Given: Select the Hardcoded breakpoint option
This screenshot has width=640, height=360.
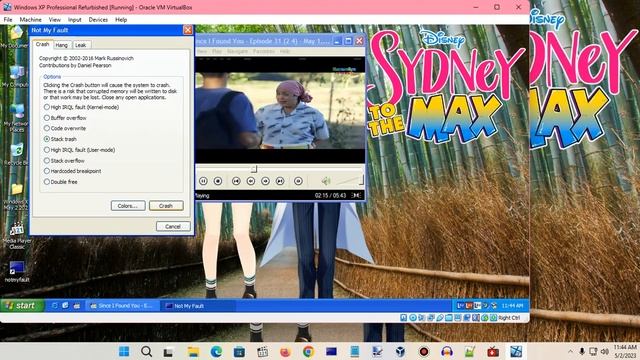Looking at the screenshot, I should [x=72, y=171].
